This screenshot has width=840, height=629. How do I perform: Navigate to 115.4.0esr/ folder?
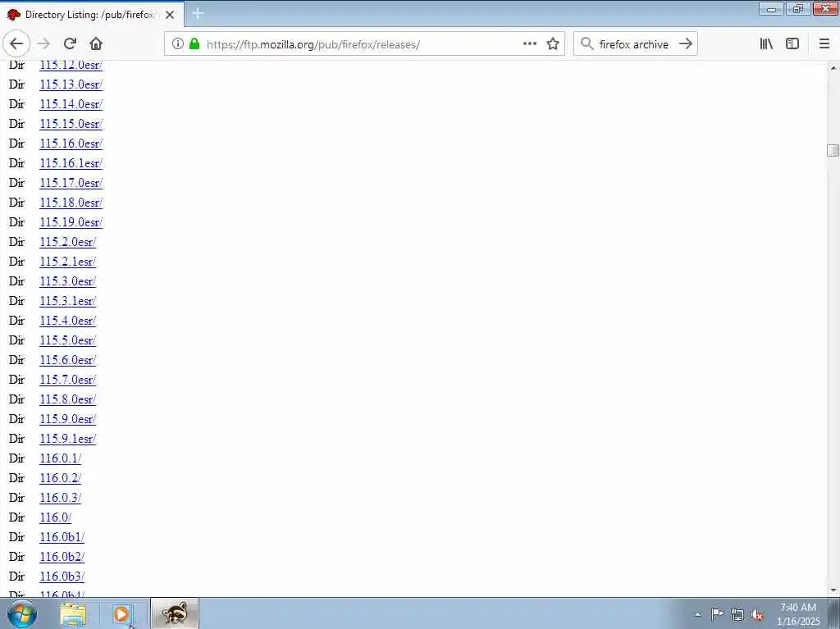tap(67, 321)
